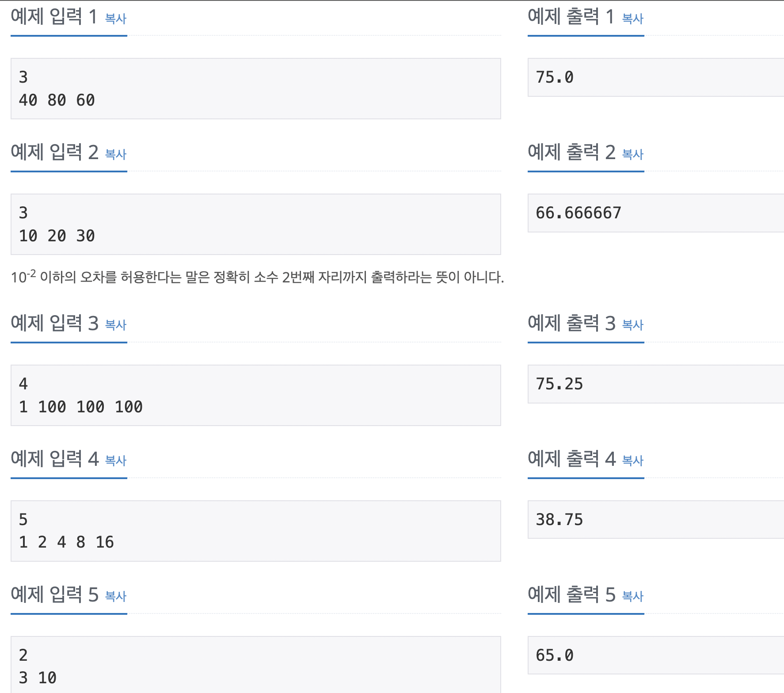Screen dimensions: 784x693
Task: Copy example output 3 using 복사
Action: (x=633, y=325)
